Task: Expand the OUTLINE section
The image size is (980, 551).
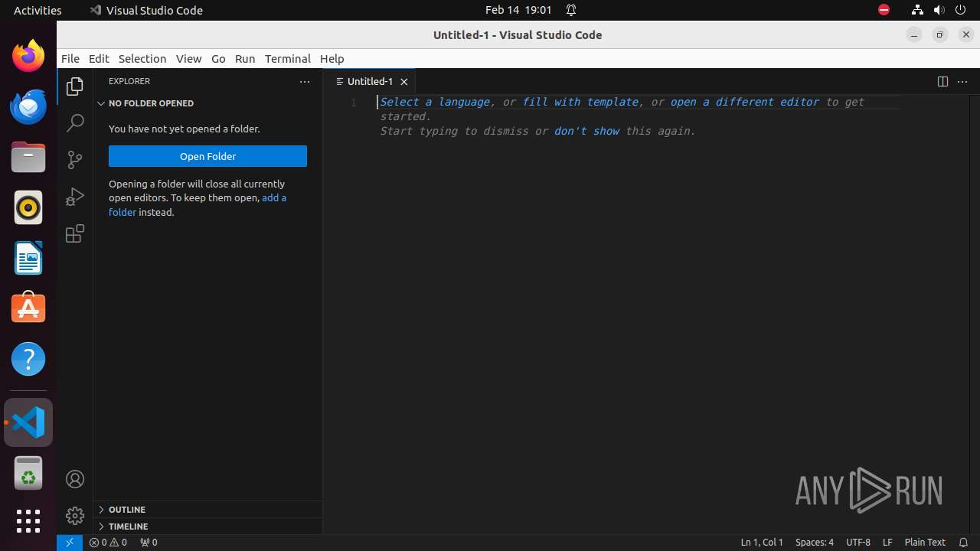Action: [207, 510]
